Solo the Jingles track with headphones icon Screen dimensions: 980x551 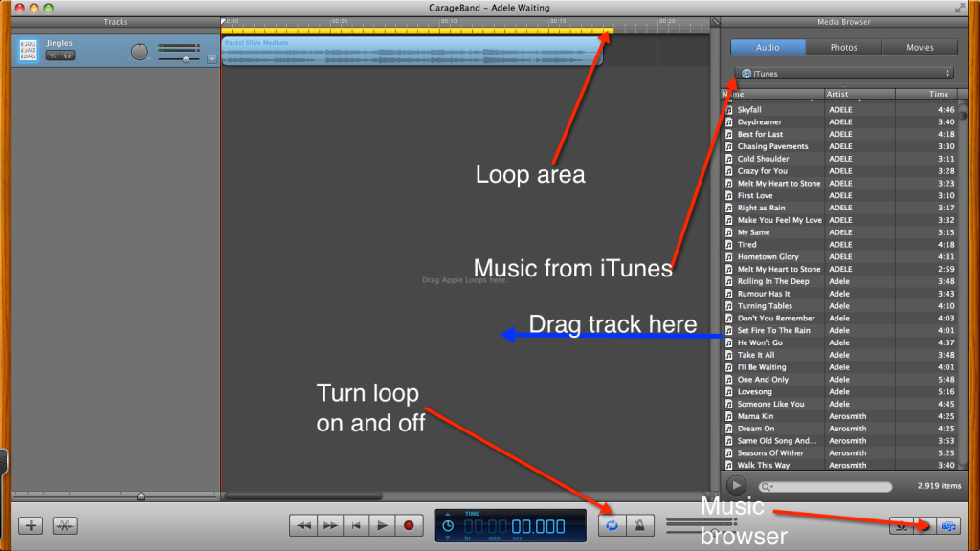coord(68,55)
